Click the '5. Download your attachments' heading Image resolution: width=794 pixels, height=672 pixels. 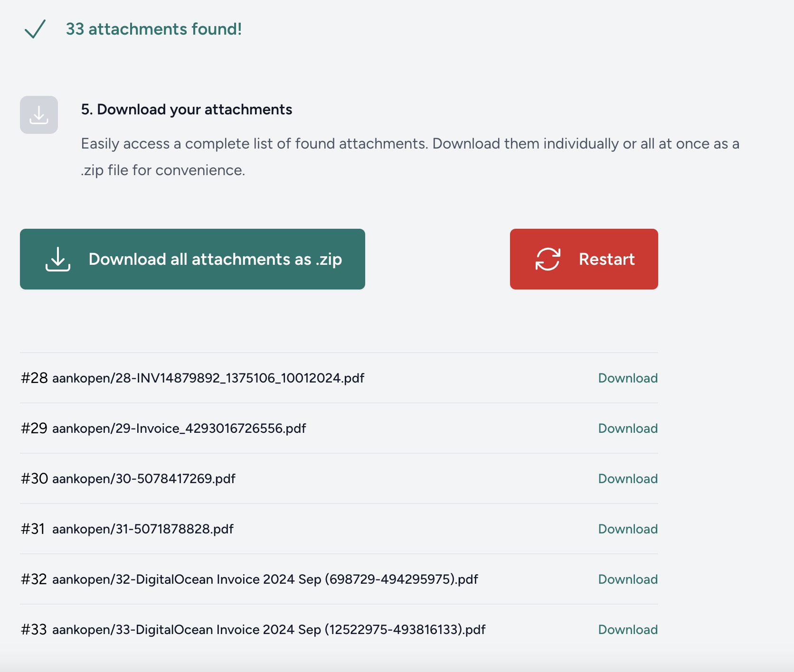pos(187,110)
